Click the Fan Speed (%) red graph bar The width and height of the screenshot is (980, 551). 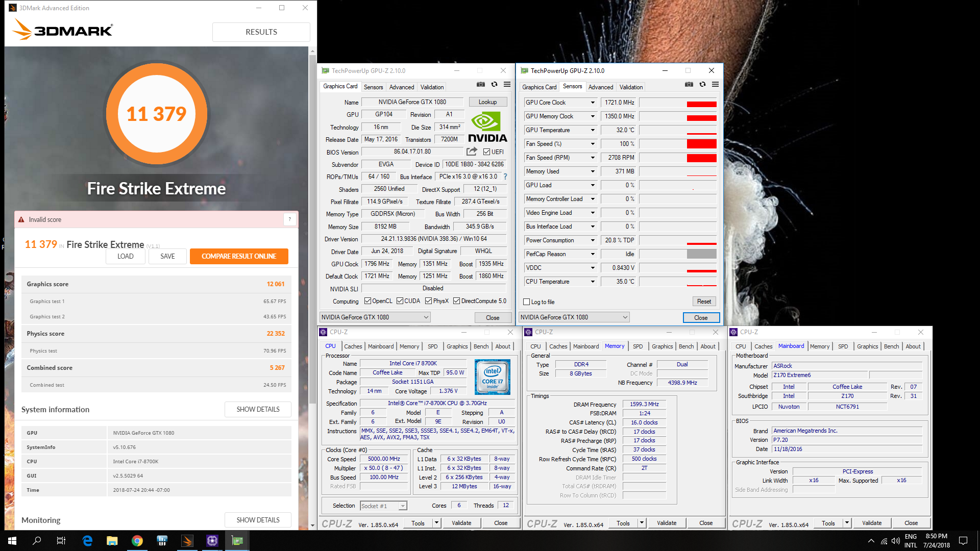(x=701, y=144)
